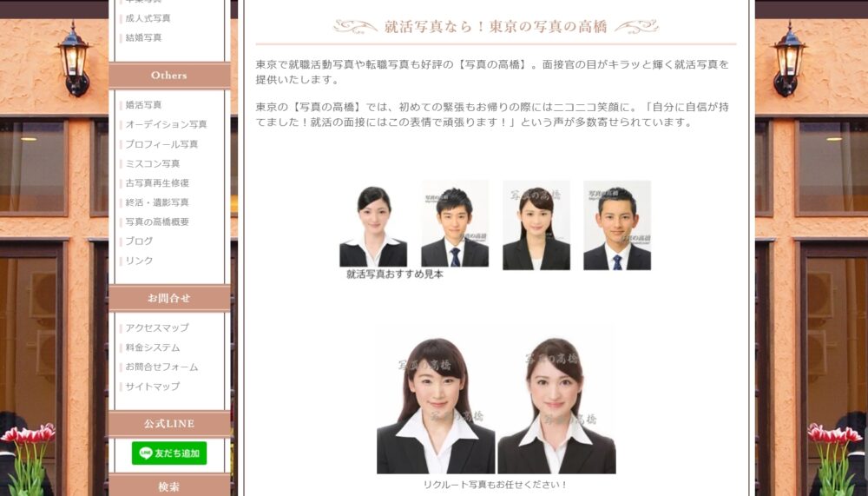
Task: Click heading 就活写真なら！東京の写真の高橋
Action: [x=496, y=27]
